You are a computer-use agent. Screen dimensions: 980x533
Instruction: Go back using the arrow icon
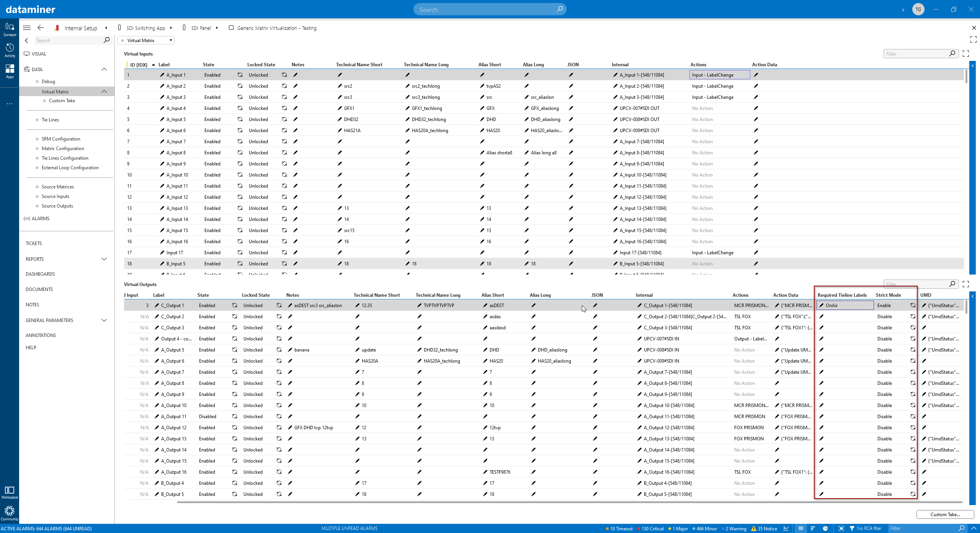(41, 28)
